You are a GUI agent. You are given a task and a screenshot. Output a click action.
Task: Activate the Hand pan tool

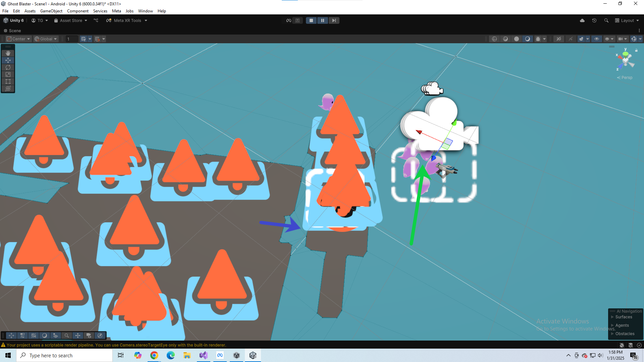pyautogui.click(x=8, y=53)
